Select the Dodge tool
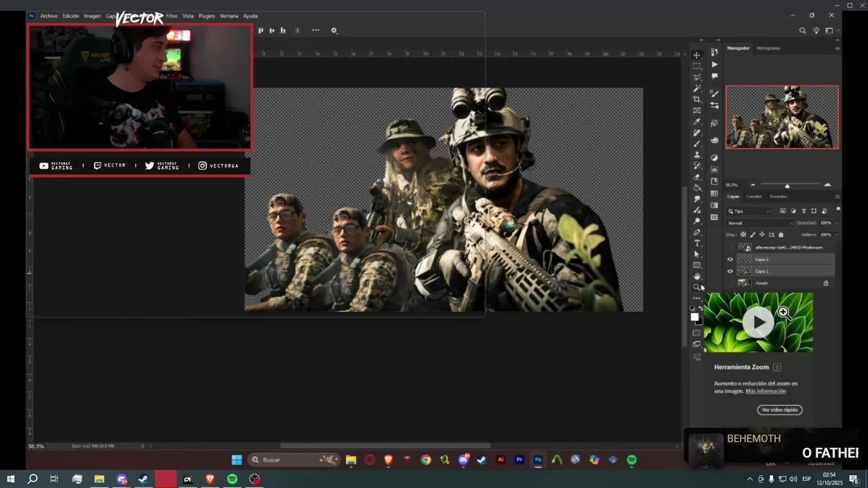Screen dimensions: 868x488 pyautogui.click(x=697, y=221)
